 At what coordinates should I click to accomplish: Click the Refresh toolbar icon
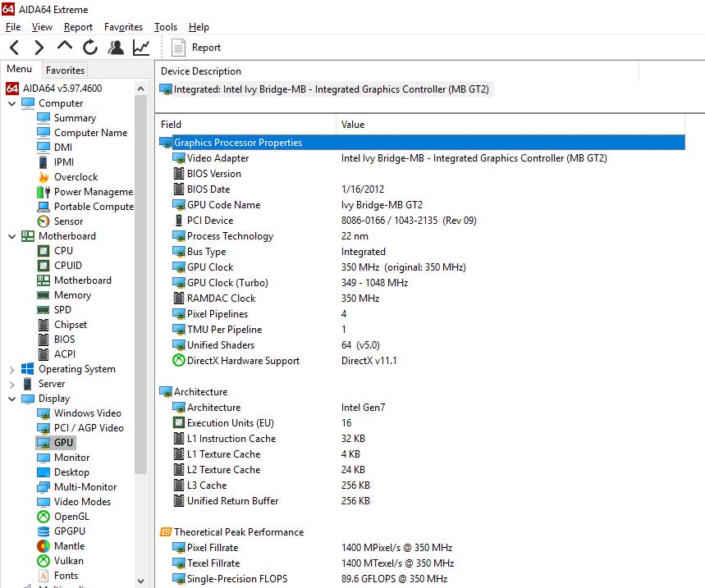click(90, 48)
